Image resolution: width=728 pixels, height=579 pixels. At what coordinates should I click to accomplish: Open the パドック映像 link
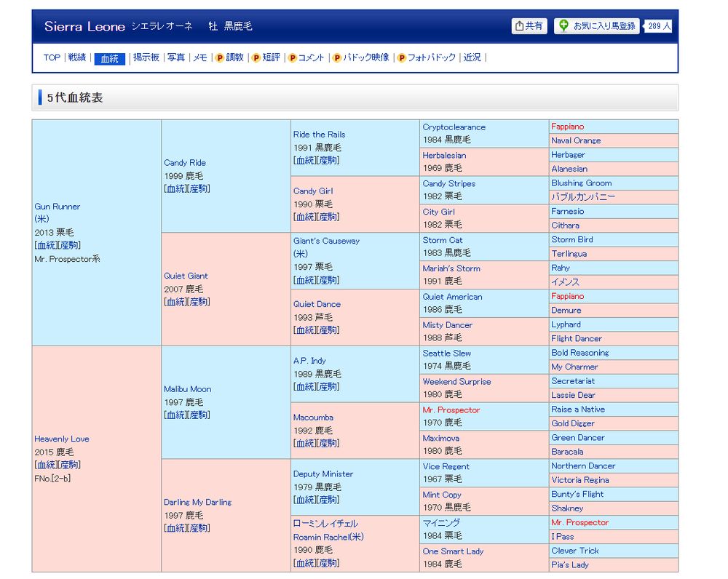[x=366, y=57]
